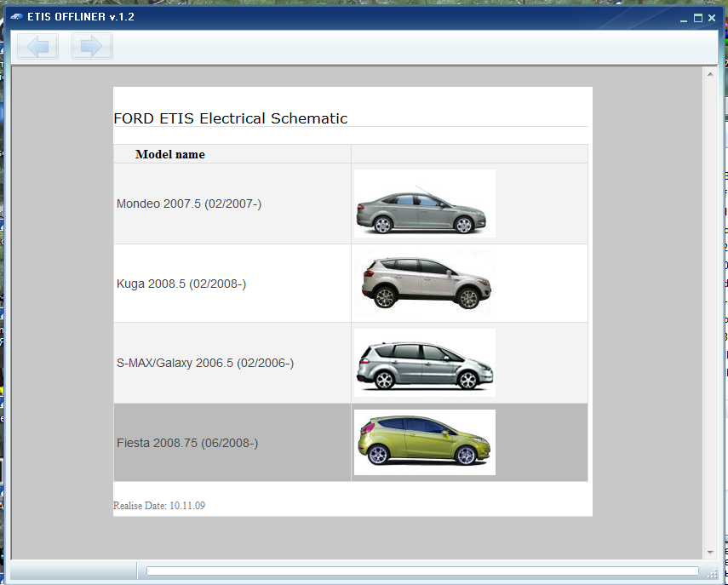Select the green Fiesta hatchback thumbnail

point(424,442)
